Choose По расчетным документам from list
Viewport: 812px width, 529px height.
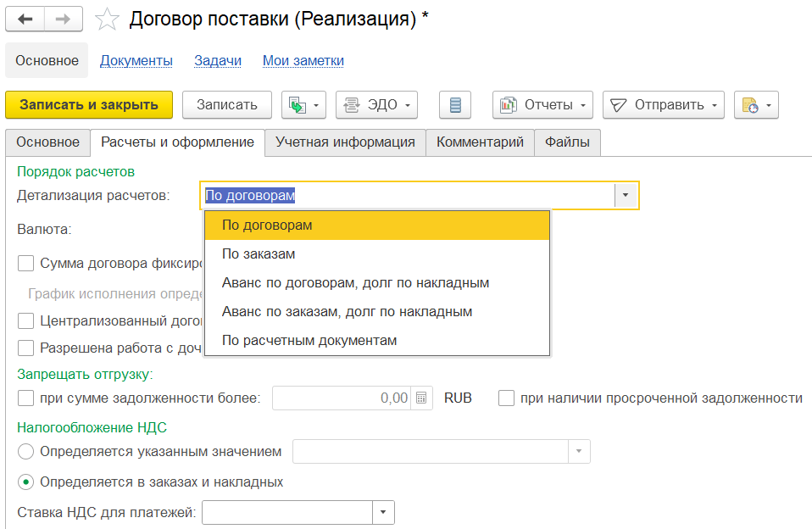[309, 341]
